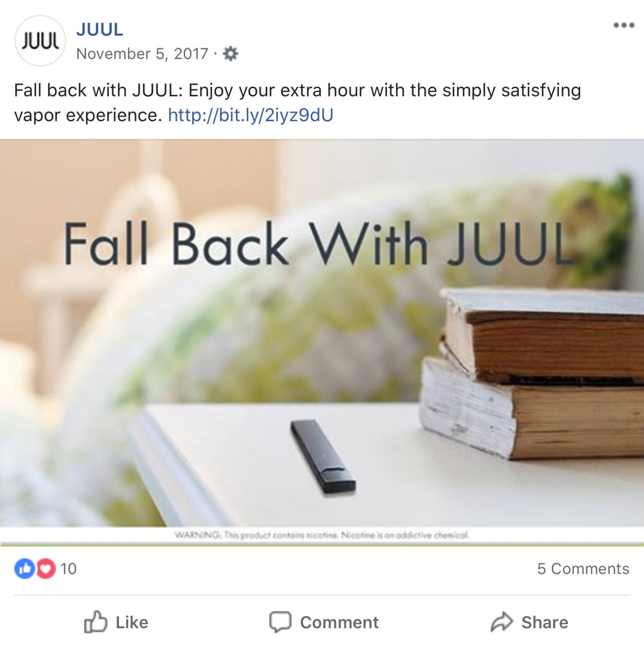Toggle the Like button label

point(132,622)
